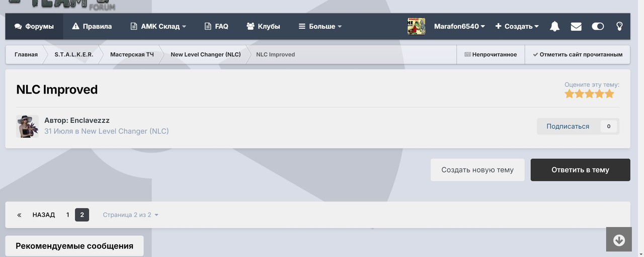Open the Правила page
The height and width of the screenshot is (257, 644).
click(x=92, y=26)
